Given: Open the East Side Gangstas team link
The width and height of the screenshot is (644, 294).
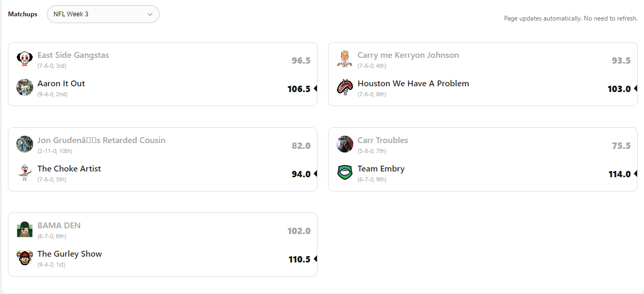Looking at the screenshot, I should point(73,55).
